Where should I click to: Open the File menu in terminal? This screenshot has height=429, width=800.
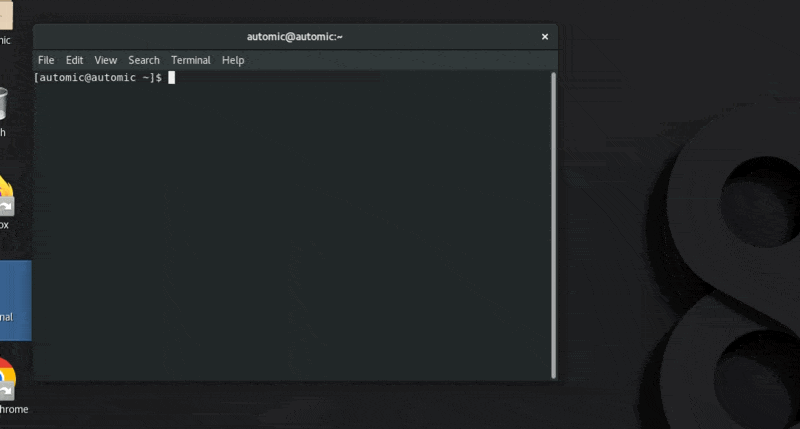46,60
